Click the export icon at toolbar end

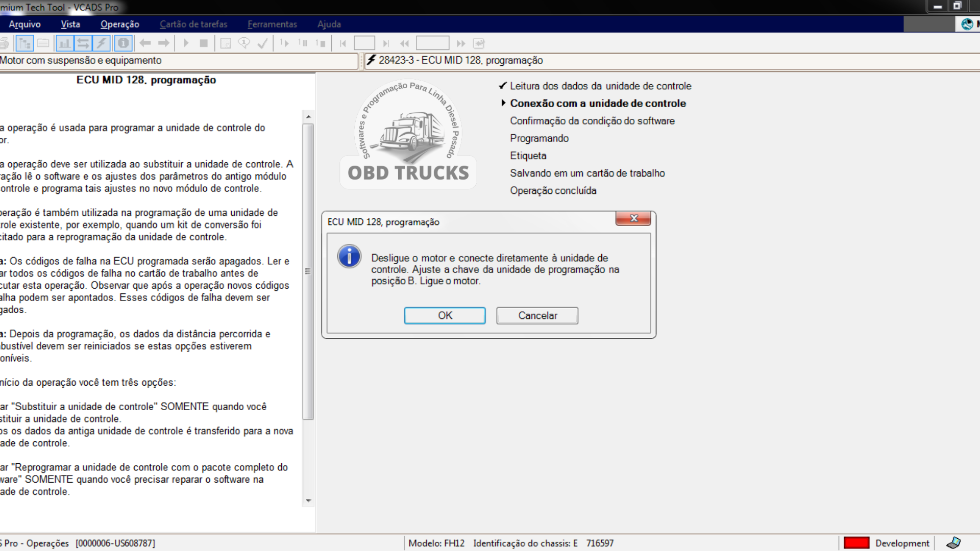[x=479, y=43]
